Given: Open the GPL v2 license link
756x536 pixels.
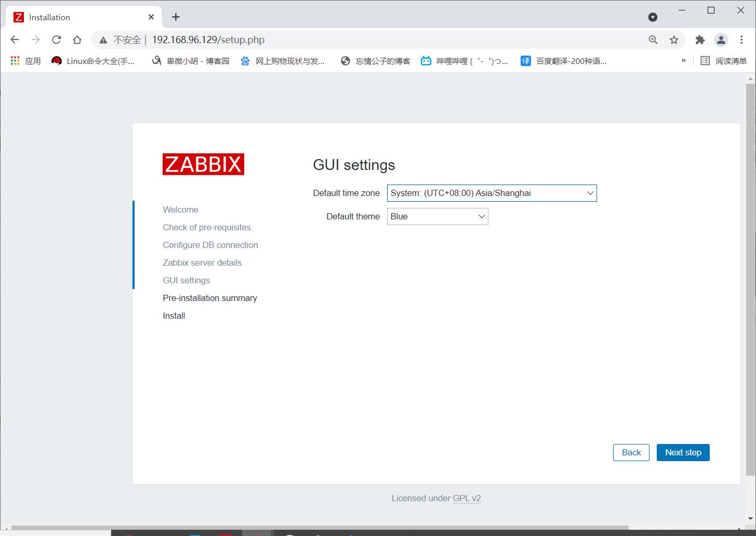Looking at the screenshot, I should [467, 498].
